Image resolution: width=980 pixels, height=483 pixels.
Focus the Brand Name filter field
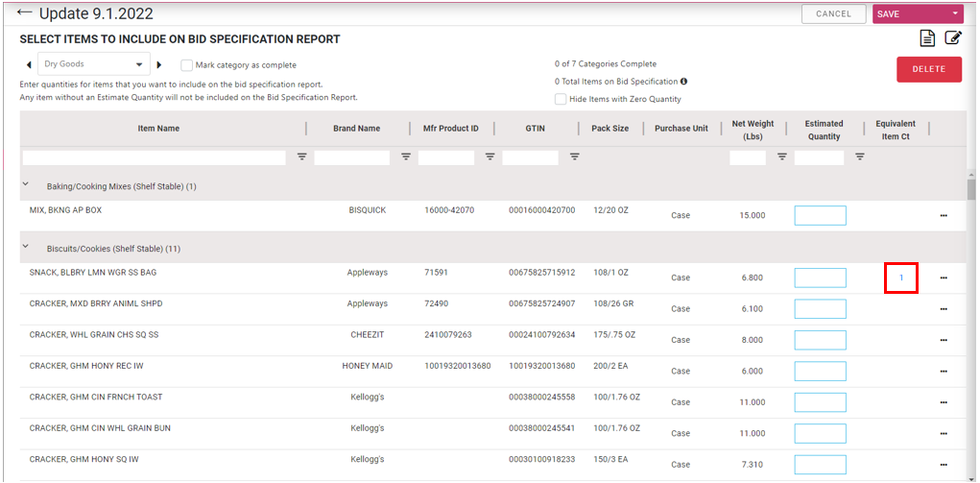point(352,157)
